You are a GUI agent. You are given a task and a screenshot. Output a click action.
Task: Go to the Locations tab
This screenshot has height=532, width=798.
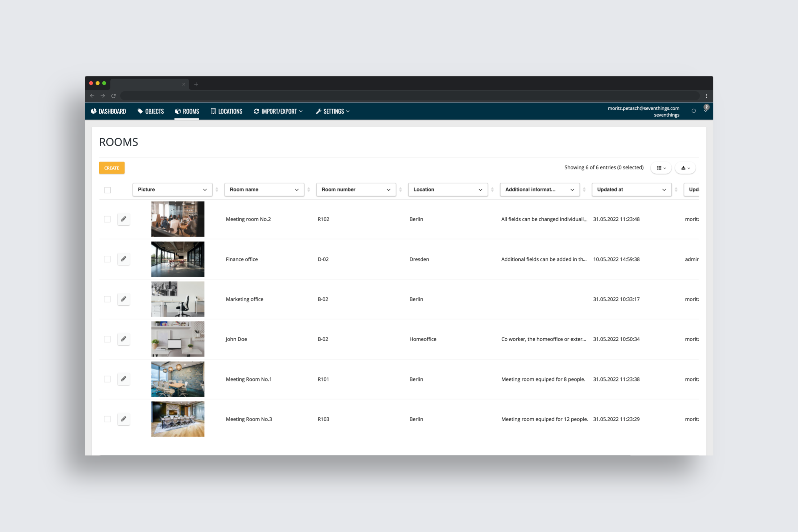pos(227,111)
